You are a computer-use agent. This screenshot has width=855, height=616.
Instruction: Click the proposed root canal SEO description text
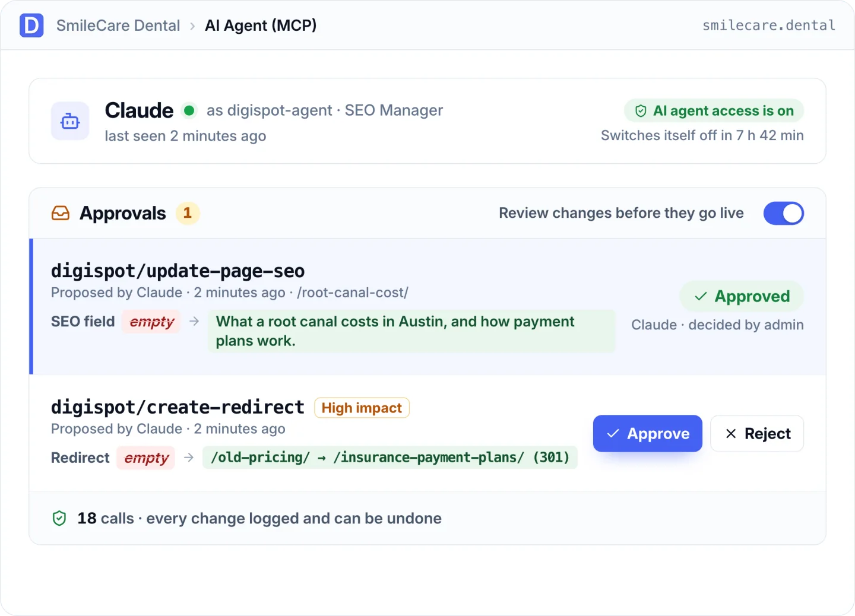(411, 331)
